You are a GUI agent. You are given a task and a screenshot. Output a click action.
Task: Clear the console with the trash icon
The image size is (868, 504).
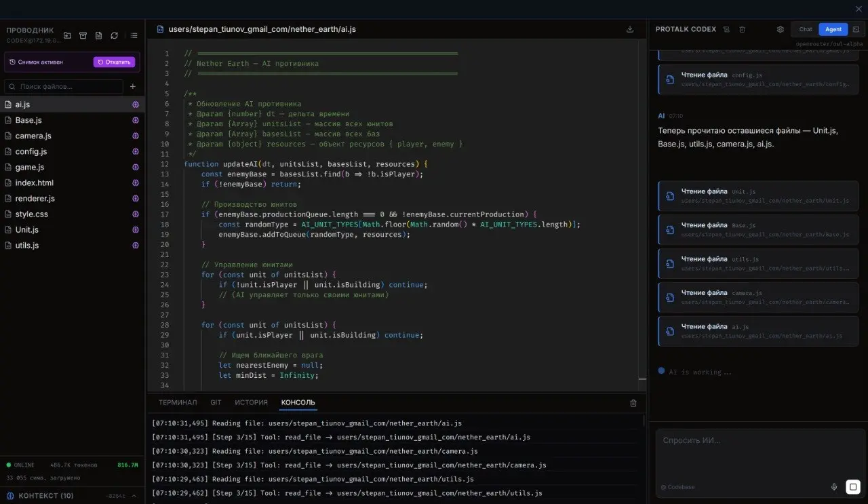pyautogui.click(x=633, y=403)
